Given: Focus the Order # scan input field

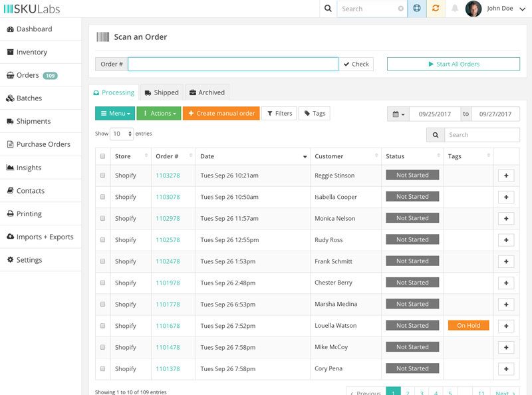Looking at the screenshot, I should [233, 64].
